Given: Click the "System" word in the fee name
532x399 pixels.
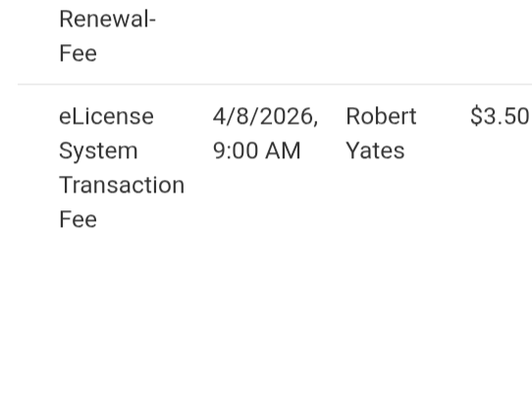Looking at the screenshot, I should click(x=98, y=151).
